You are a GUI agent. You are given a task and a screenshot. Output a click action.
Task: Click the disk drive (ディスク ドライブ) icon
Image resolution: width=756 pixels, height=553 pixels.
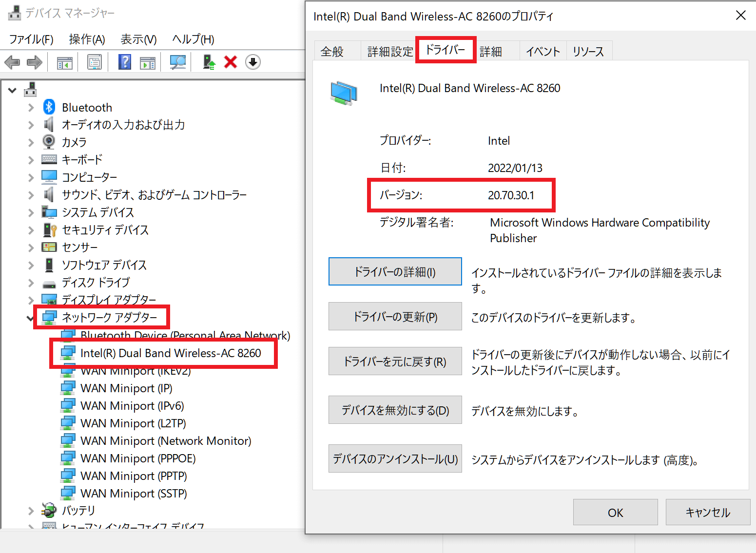coord(49,284)
